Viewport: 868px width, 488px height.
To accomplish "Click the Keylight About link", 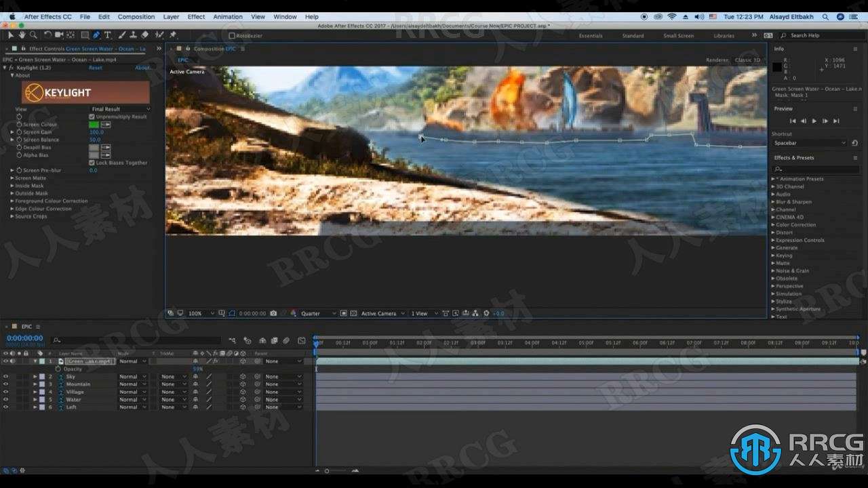I will pyautogui.click(x=142, y=68).
